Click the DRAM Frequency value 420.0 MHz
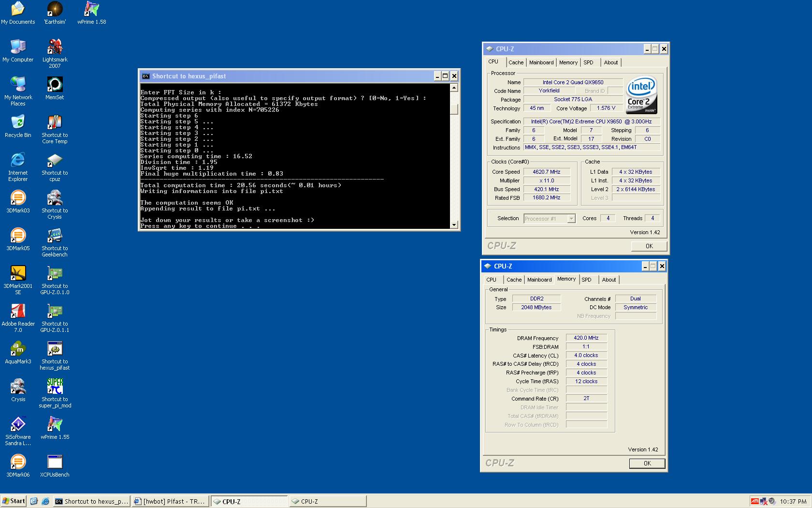This screenshot has width=812, height=508. click(x=586, y=338)
